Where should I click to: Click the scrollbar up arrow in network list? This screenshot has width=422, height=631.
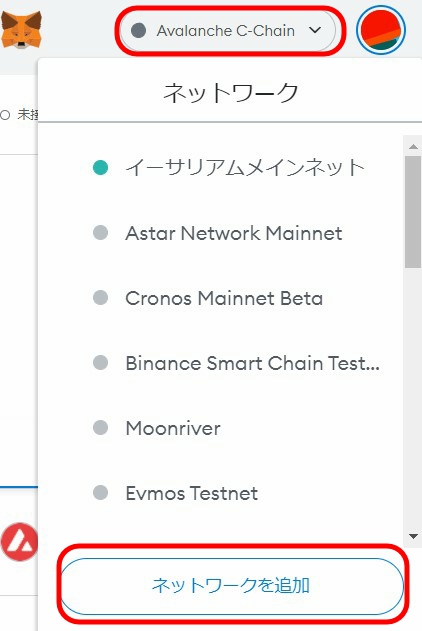point(413,146)
